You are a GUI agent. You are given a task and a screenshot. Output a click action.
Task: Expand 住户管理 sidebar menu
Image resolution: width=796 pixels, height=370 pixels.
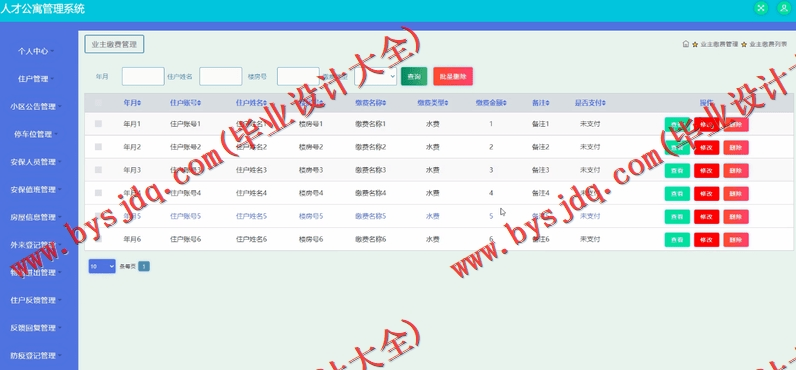[36, 79]
